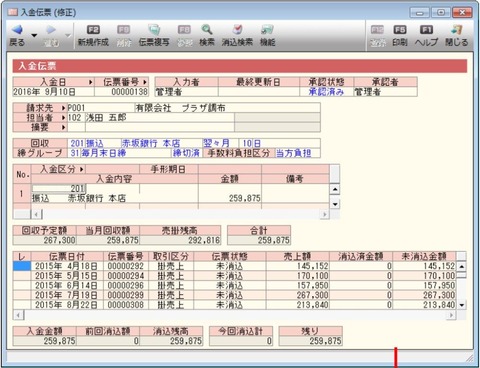Close the form with 閉じる icon

[x=457, y=30]
